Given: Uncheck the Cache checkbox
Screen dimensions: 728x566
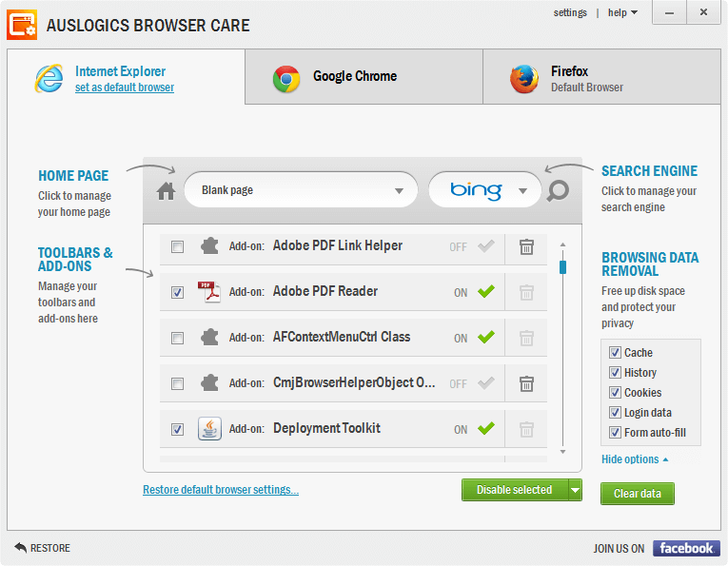Looking at the screenshot, I should point(615,353).
